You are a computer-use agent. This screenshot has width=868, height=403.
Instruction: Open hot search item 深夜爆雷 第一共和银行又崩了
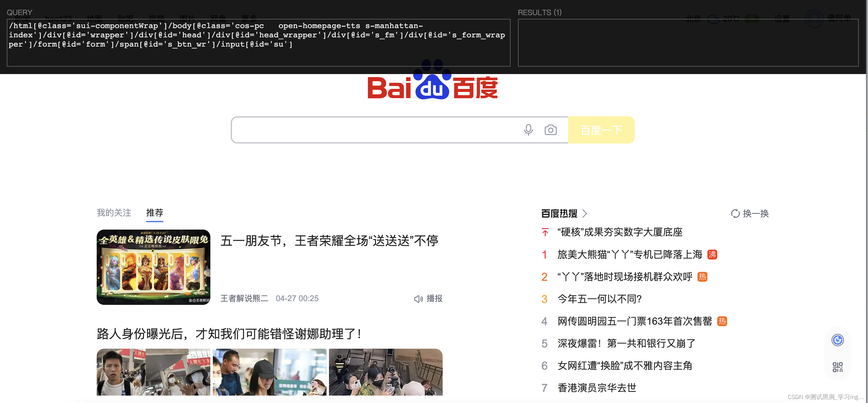(x=626, y=343)
